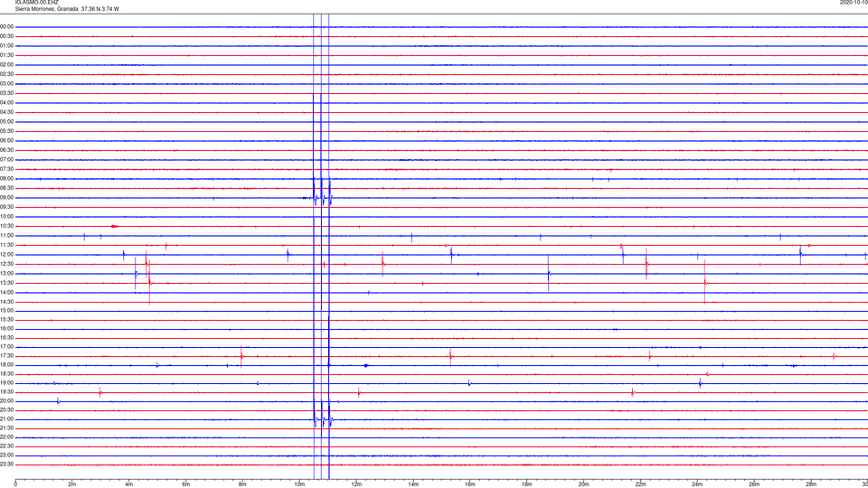This screenshot has width=868, height=488.
Task: Select the 03:00 time label
Action: pos(7,84)
